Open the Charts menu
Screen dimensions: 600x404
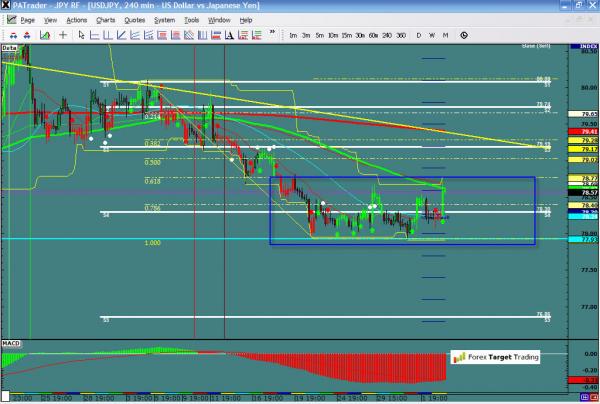(x=105, y=20)
